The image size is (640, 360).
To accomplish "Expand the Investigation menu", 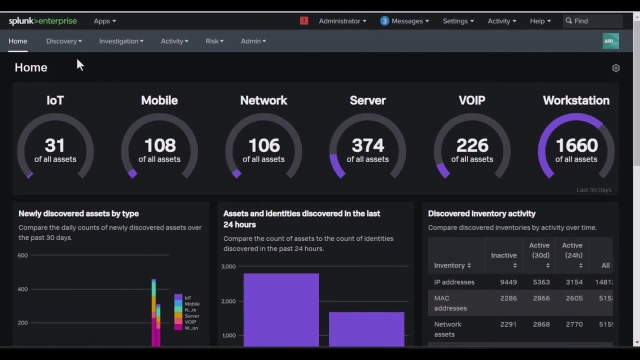I will [x=121, y=41].
